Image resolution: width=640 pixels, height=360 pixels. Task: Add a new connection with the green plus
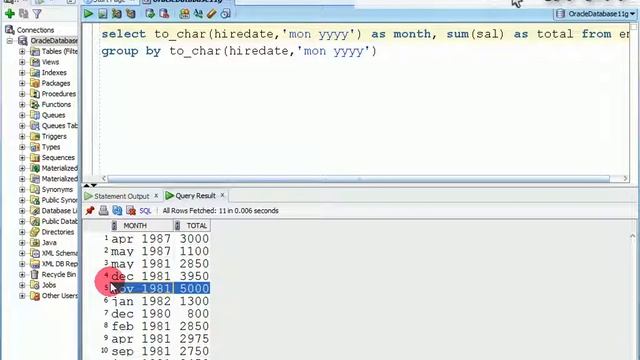[x=10, y=14]
